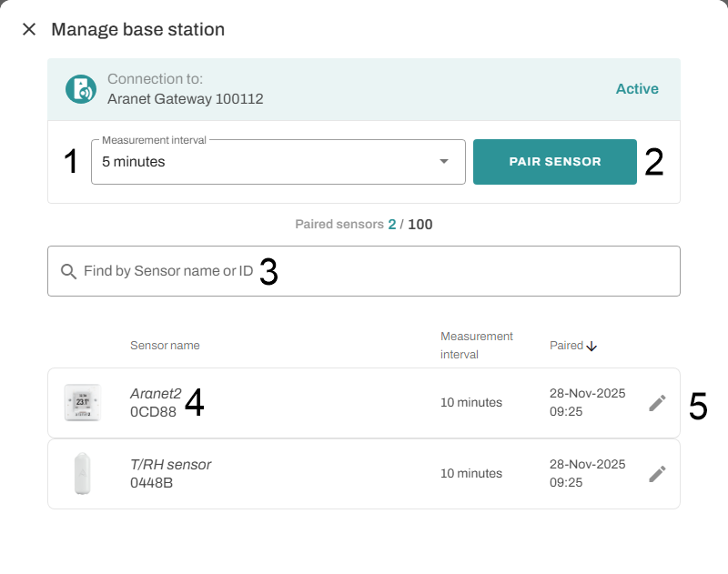The width and height of the screenshot is (728, 574).
Task: Click the sort arrow beside Paired header
Action: [591, 346]
